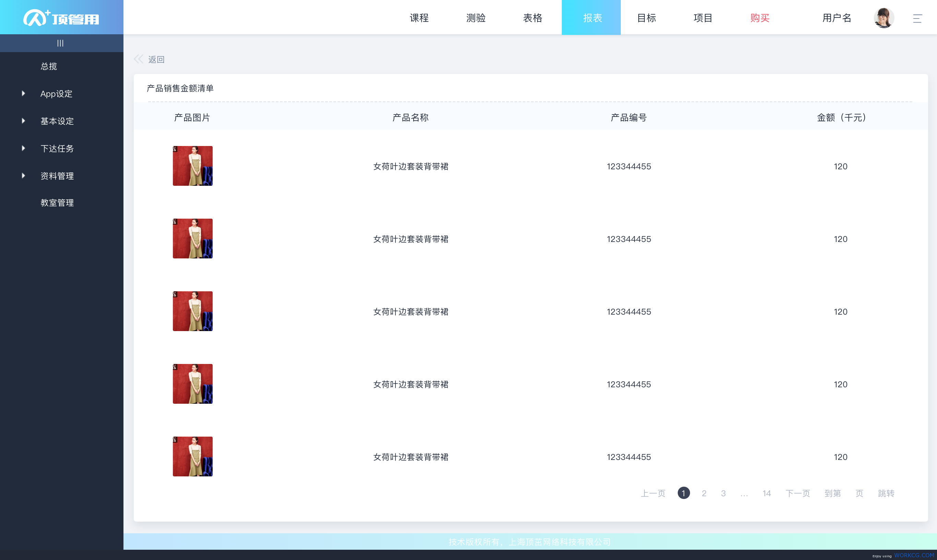Go to page 14
The height and width of the screenshot is (560, 937).
pos(767,493)
